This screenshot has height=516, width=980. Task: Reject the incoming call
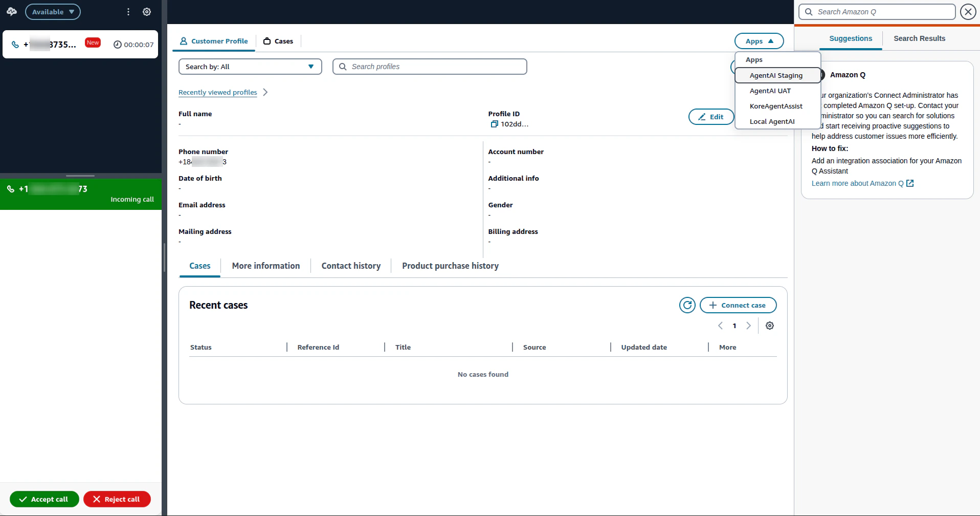pyautogui.click(x=117, y=499)
